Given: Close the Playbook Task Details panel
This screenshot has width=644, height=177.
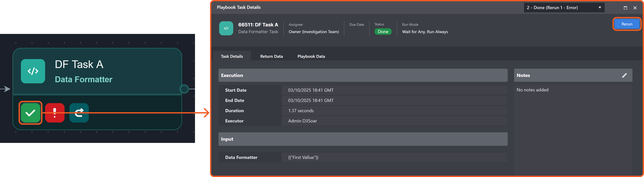Looking at the screenshot, I should (x=635, y=8).
